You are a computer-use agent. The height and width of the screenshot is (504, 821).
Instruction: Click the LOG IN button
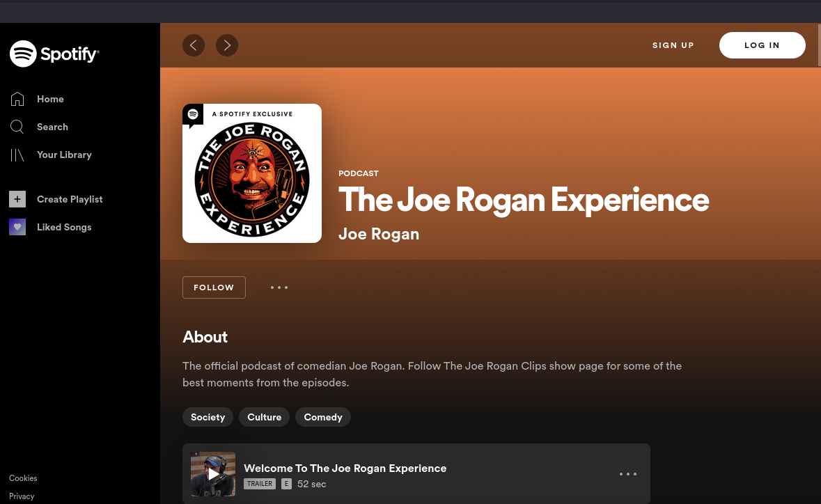click(x=763, y=45)
